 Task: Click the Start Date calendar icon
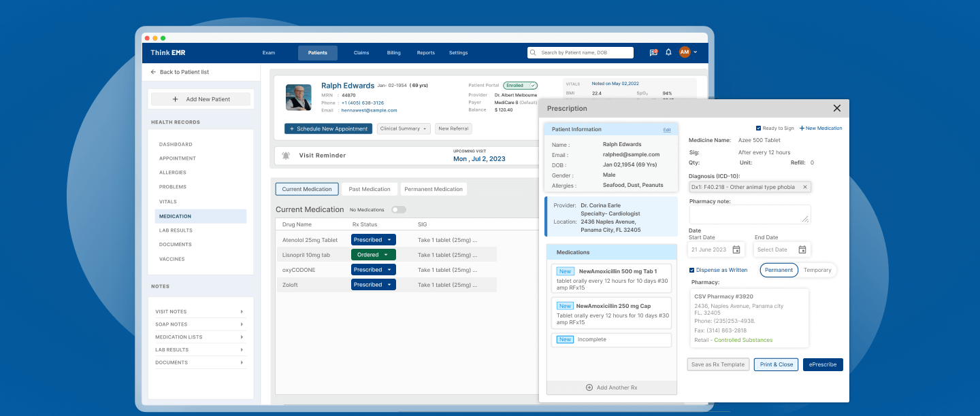[x=736, y=249]
